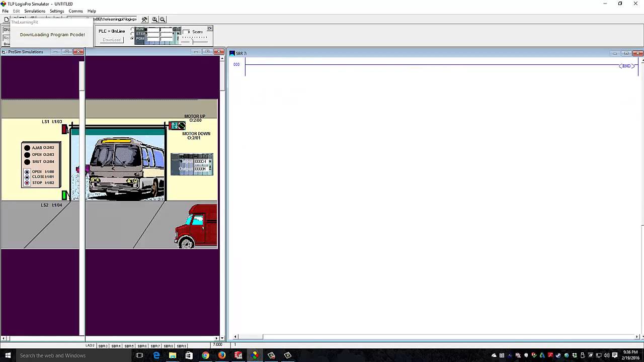Click the red truck in the simulation
This screenshot has width=644, height=362.
coord(196,226)
